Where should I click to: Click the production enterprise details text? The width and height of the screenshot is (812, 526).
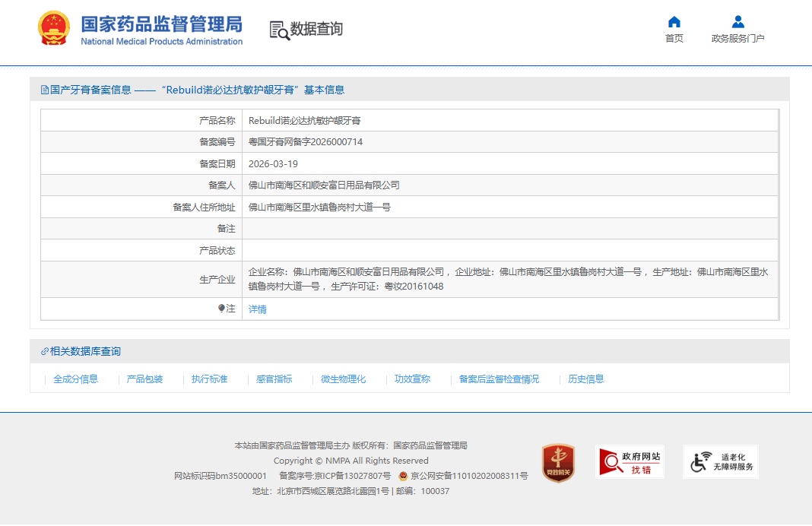pyautogui.click(x=508, y=279)
